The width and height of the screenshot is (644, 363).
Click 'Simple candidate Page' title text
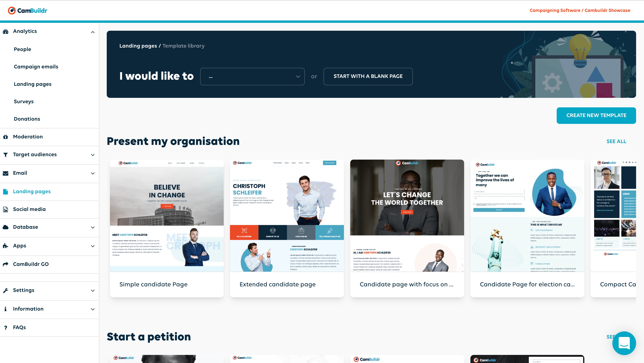tap(153, 284)
